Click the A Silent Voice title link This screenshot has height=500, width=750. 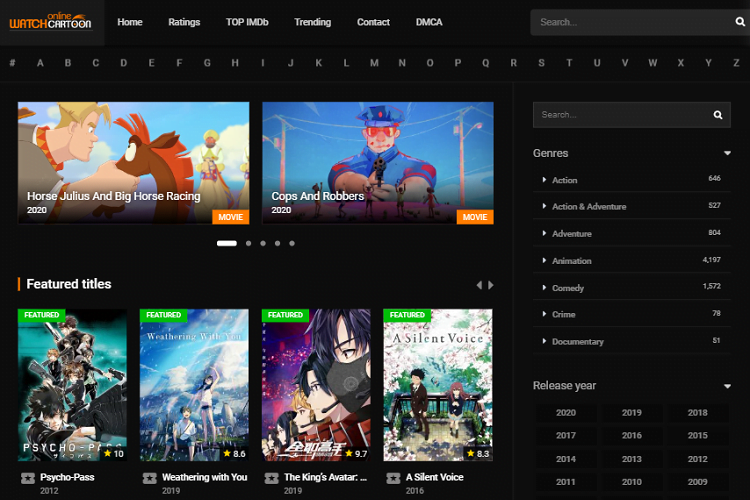click(435, 477)
